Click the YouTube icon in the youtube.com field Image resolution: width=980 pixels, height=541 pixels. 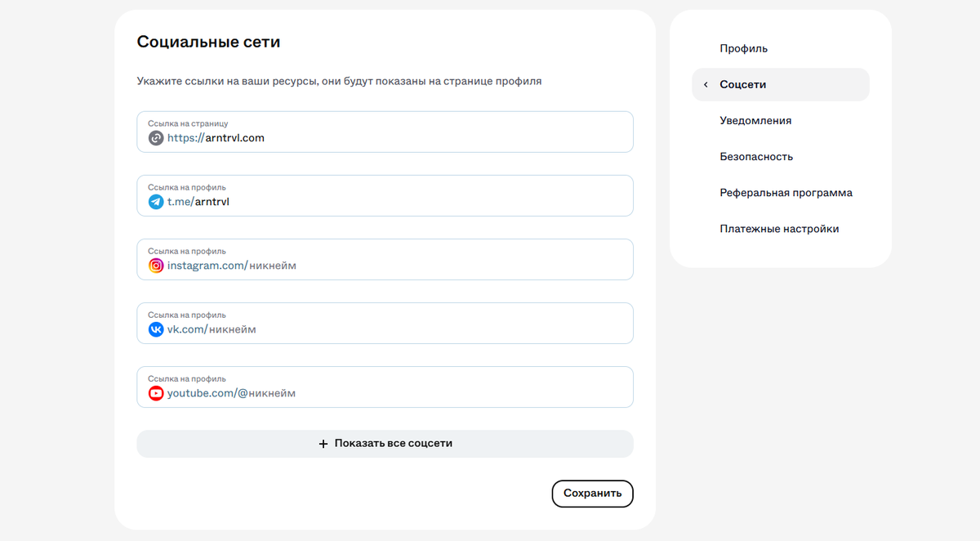coord(156,393)
